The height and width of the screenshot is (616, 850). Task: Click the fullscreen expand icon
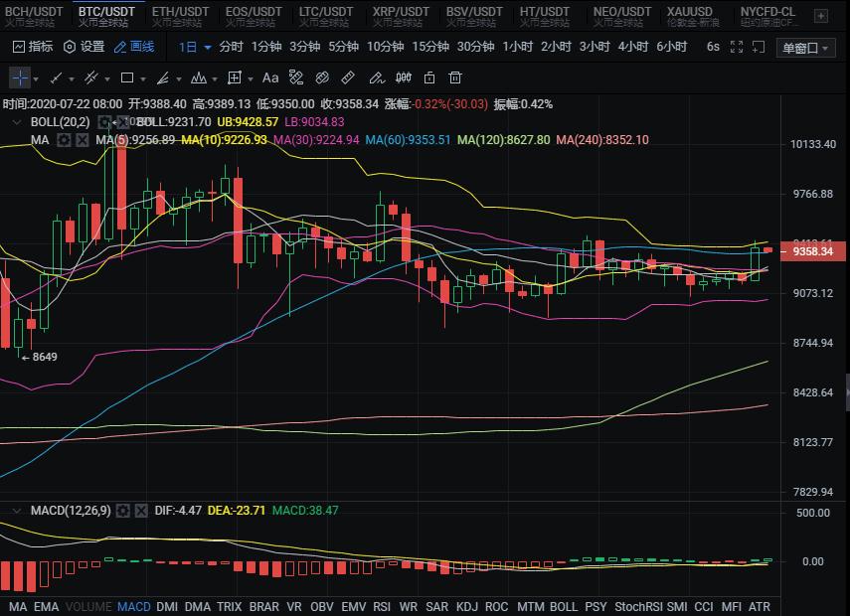(x=736, y=47)
